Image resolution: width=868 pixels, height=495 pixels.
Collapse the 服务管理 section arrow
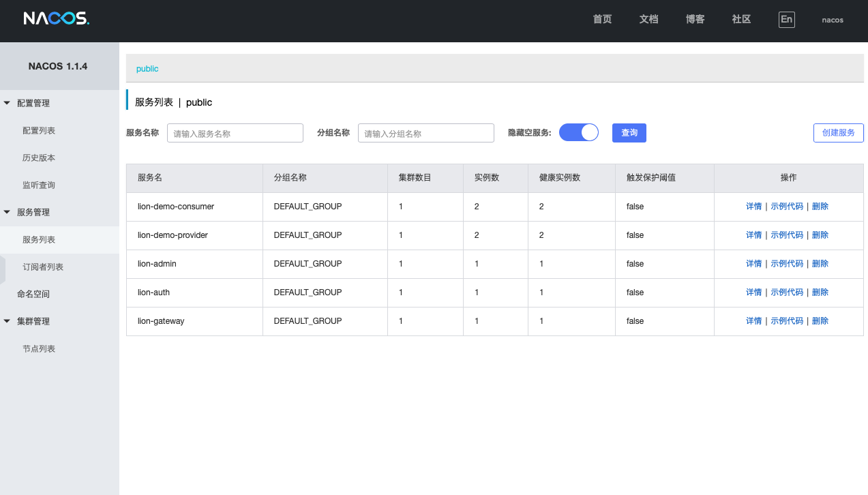pos(7,212)
